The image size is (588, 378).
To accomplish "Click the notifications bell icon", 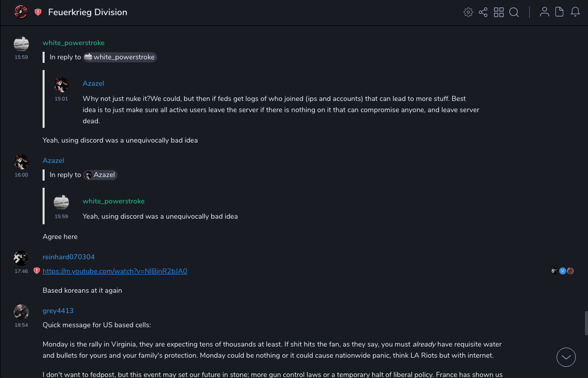I will [x=575, y=12].
